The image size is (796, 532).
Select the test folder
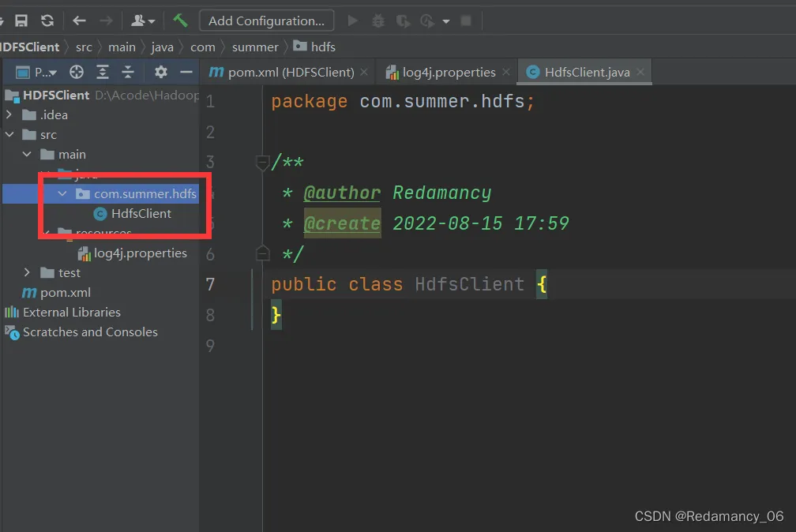[x=69, y=273]
